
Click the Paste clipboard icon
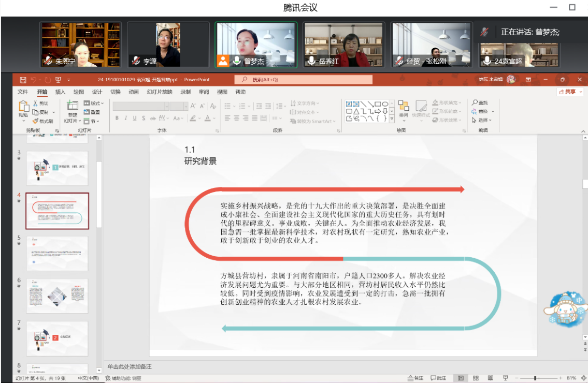[x=24, y=107]
